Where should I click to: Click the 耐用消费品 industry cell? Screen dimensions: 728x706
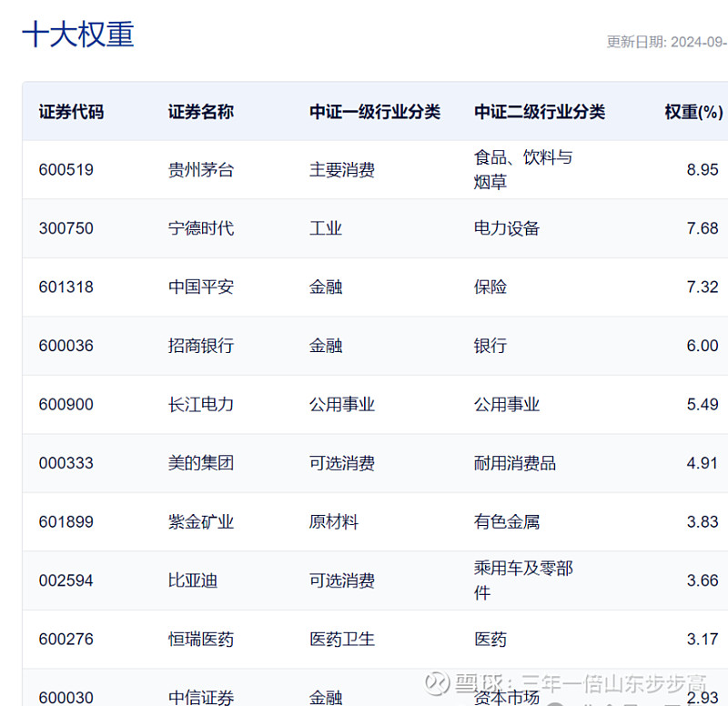click(x=515, y=463)
